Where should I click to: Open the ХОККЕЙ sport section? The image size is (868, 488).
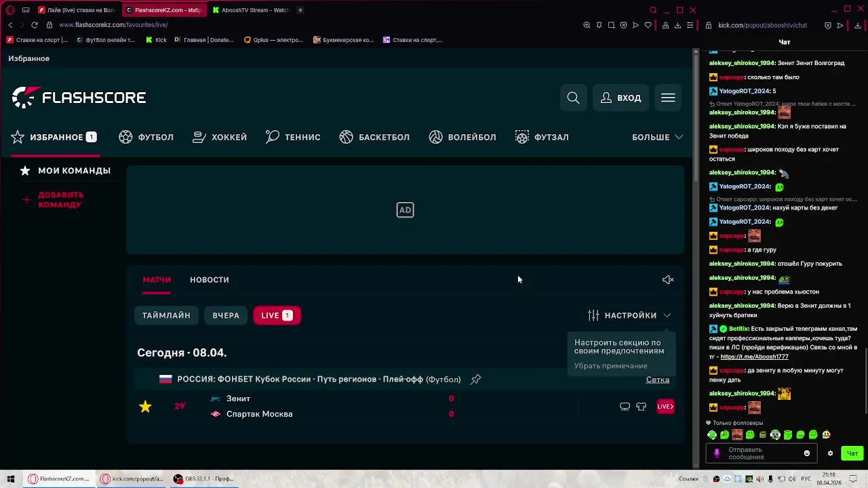pos(220,137)
